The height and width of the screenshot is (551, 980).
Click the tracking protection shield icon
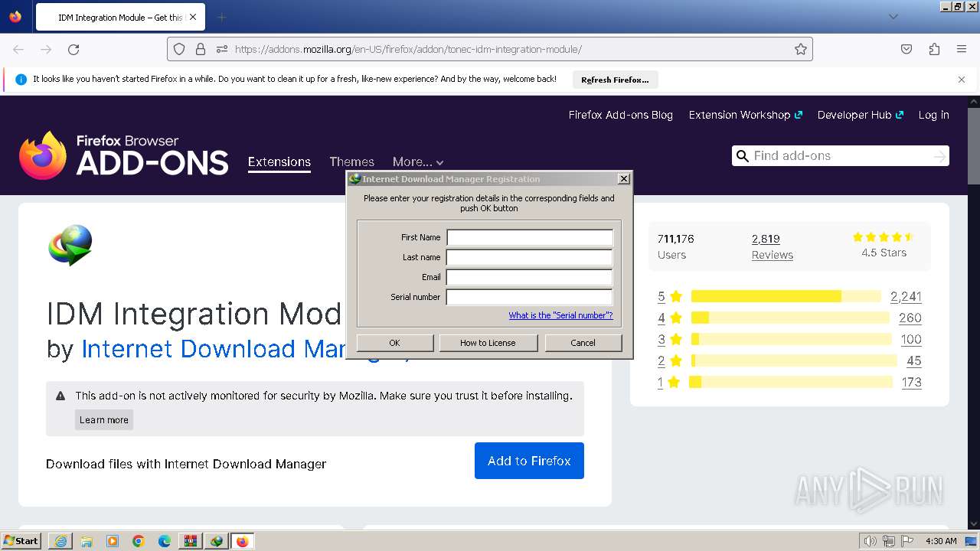click(179, 49)
